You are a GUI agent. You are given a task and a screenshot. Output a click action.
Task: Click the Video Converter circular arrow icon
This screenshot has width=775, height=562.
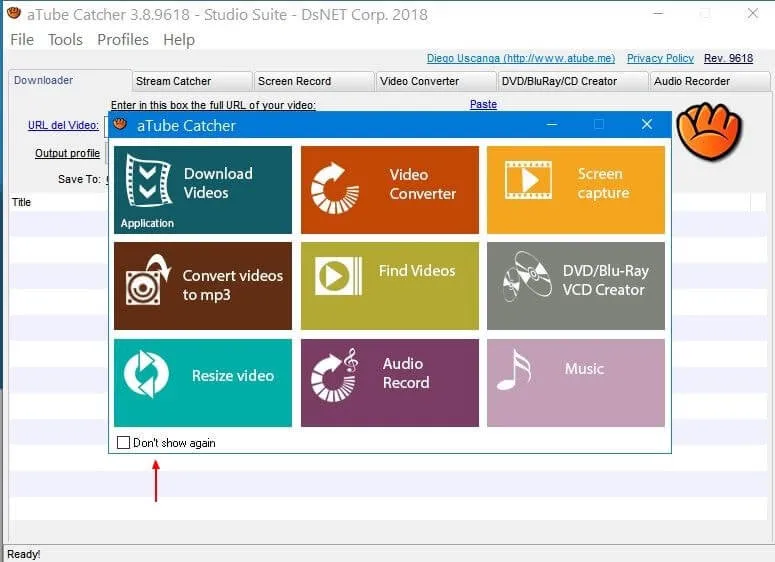pos(335,188)
